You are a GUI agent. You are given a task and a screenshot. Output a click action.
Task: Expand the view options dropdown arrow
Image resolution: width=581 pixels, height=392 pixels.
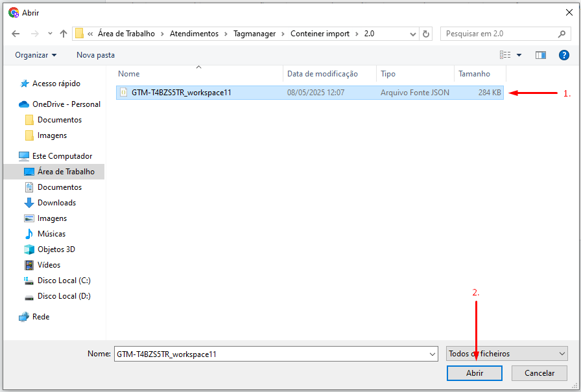(x=519, y=55)
